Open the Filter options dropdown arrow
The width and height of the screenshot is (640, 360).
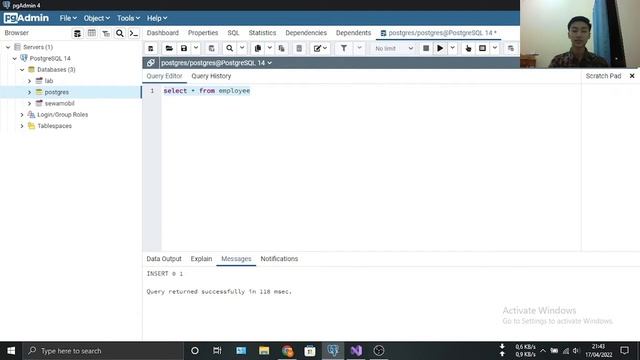(x=360, y=48)
